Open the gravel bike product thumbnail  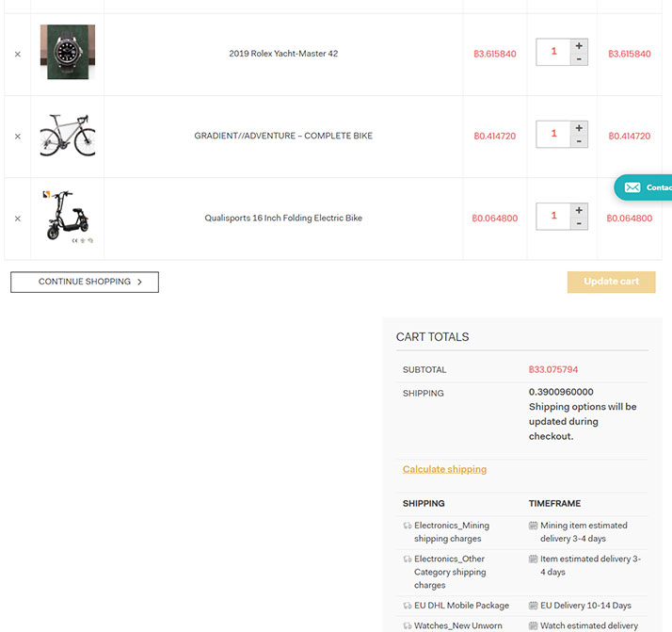point(68,135)
